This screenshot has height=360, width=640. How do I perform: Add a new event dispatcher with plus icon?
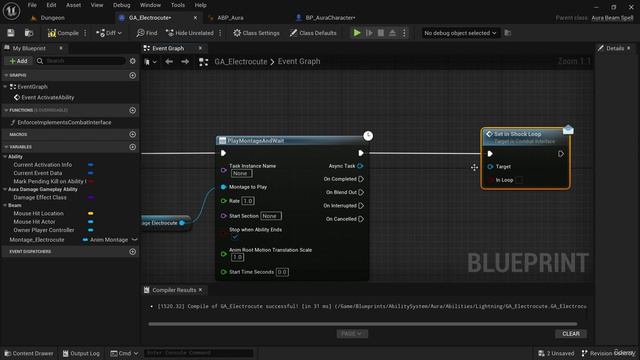132,252
